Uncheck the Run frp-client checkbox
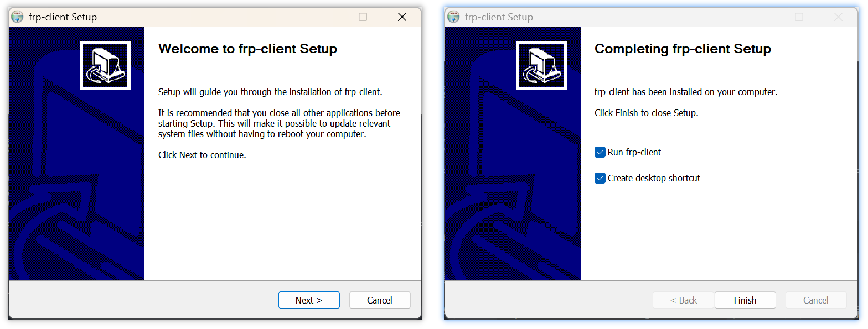Screen dimensions: 868x329 [600, 152]
